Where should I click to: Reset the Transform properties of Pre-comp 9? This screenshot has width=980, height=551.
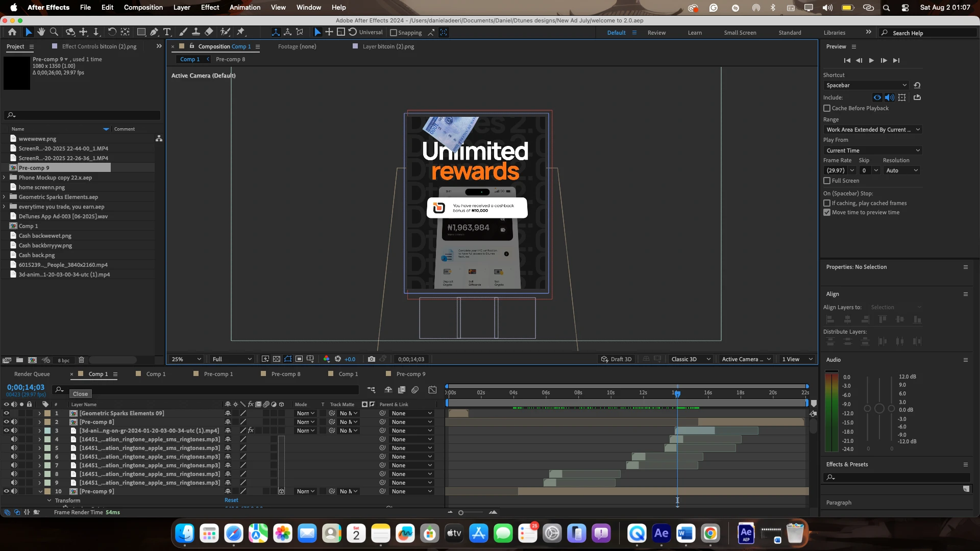(231, 500)
